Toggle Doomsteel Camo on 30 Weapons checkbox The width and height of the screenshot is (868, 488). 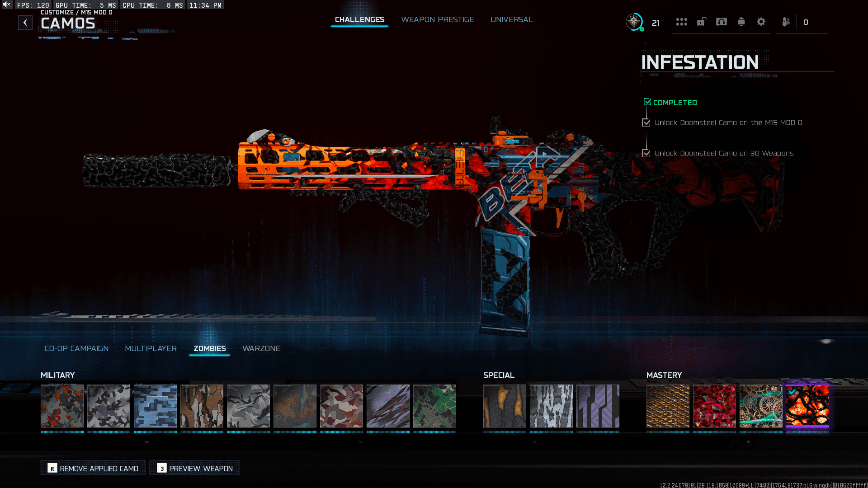[x=646, y=153]
